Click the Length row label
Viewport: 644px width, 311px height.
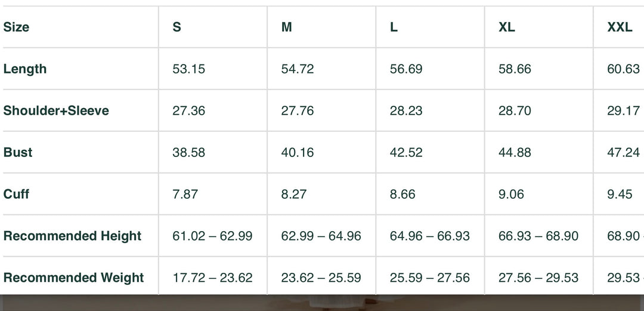coord(25,69)
